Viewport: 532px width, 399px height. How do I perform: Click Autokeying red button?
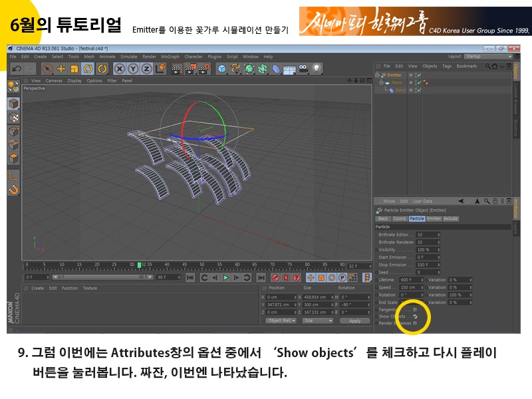286,278
